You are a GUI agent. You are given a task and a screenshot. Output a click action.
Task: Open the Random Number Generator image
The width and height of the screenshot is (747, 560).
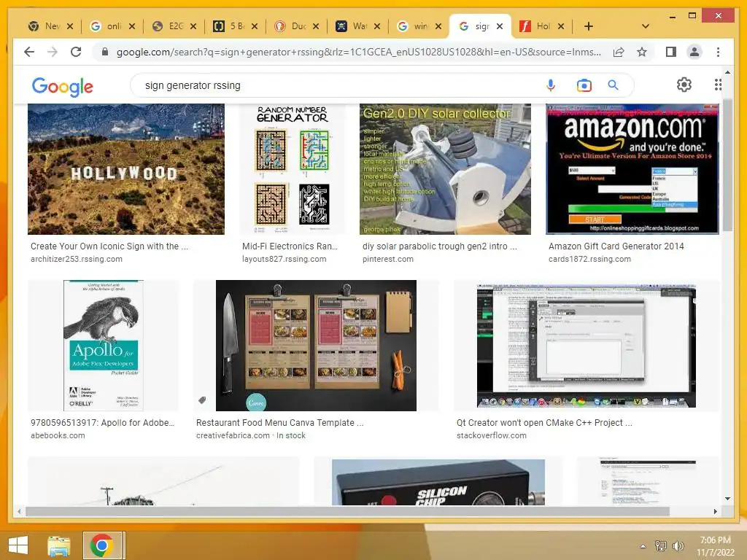[x=292, y=169]
